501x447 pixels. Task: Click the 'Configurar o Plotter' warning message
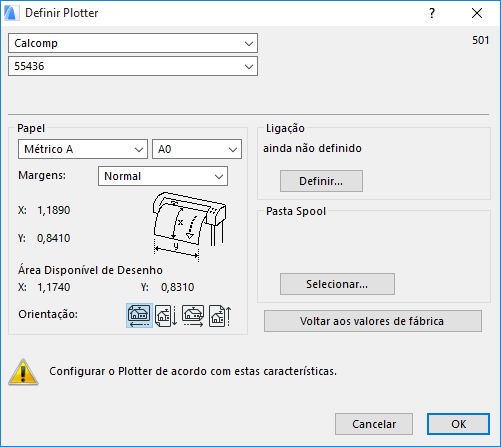(193, 371)
